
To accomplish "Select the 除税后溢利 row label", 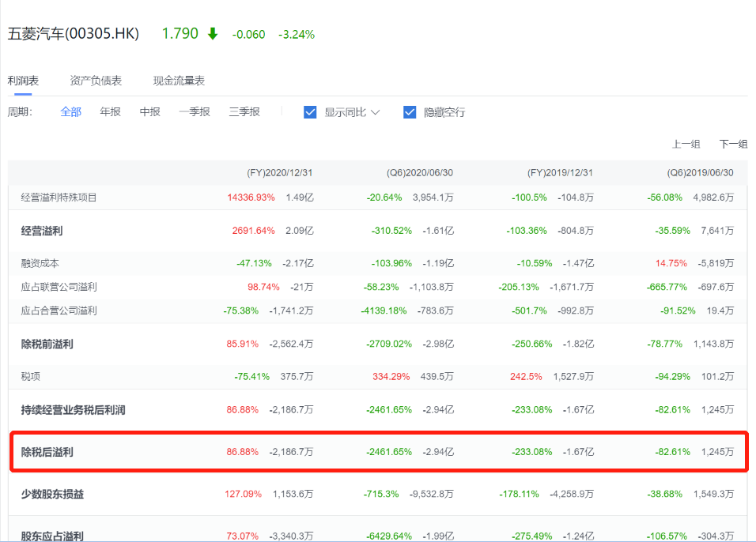I will pyautogui.click(x=47, y=452).
